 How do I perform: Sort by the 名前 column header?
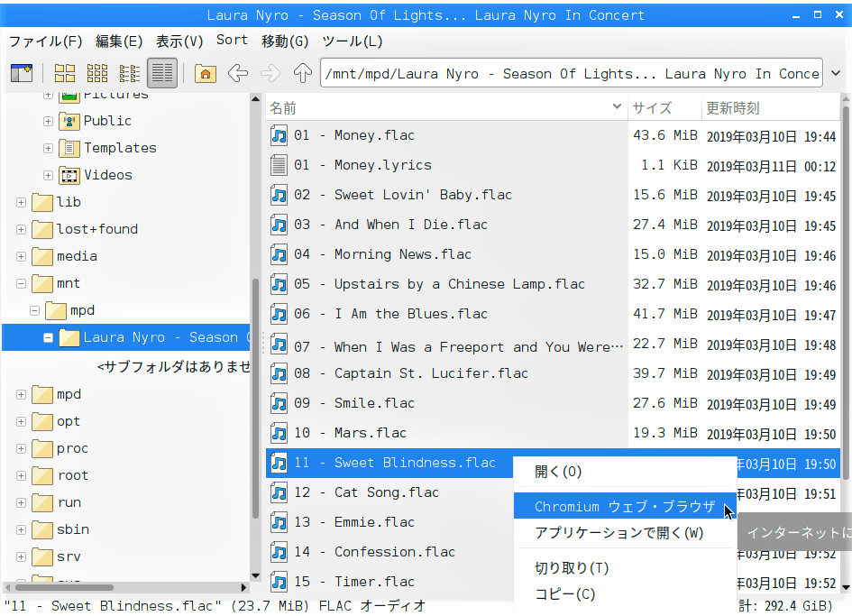446,107
